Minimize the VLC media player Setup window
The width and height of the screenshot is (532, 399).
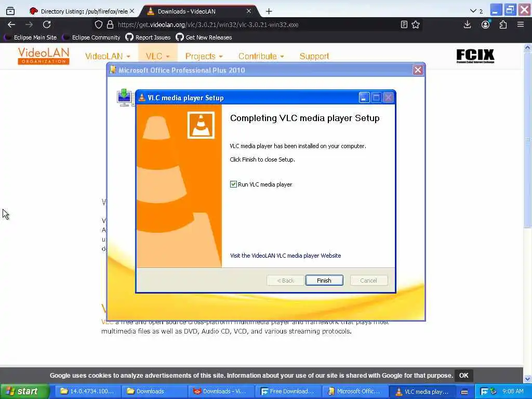(364, 98)
